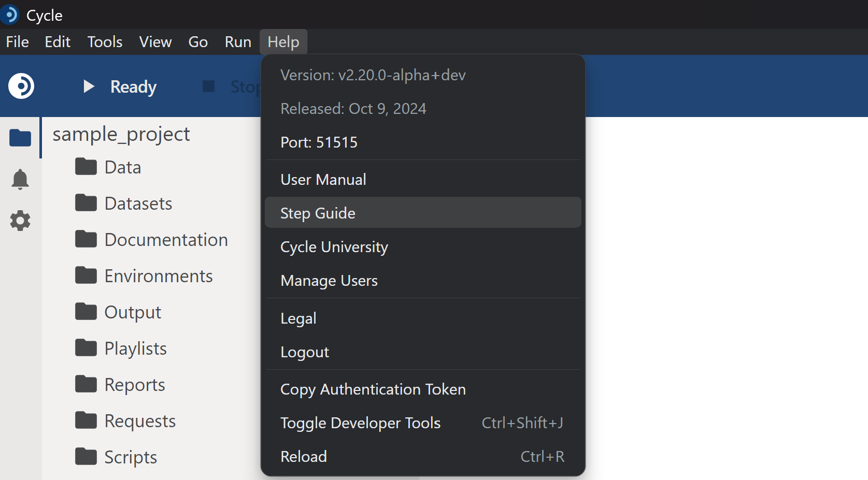
Task: Select the Reports folder in the tree
Action: [134, 384]
